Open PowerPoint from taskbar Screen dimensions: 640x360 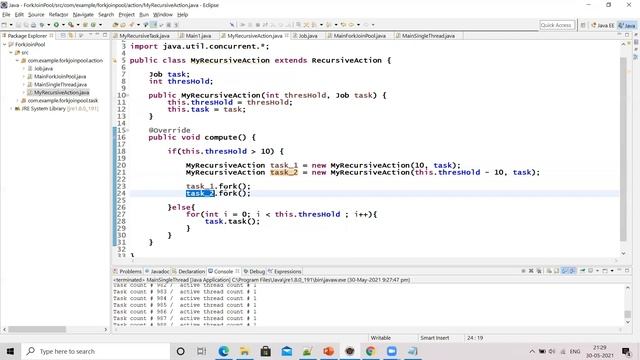[329, 351]
